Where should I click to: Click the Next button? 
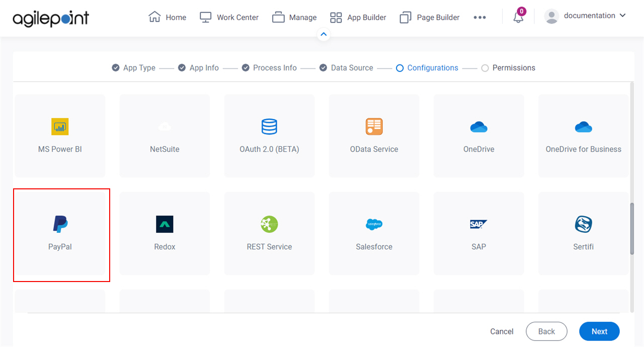pos(599,331)
